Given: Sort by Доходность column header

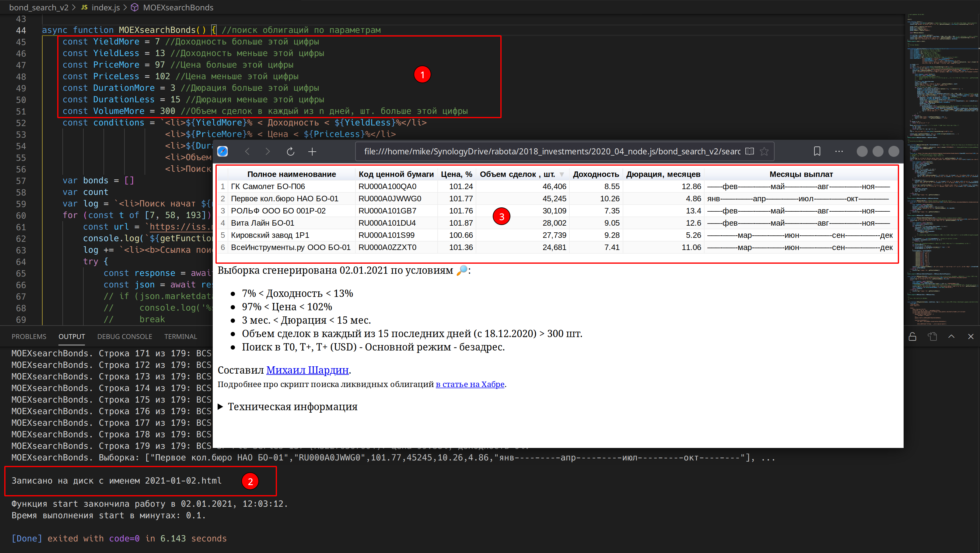Looking at the screenshot, I should pyautogui.click(x=596, y=174).
